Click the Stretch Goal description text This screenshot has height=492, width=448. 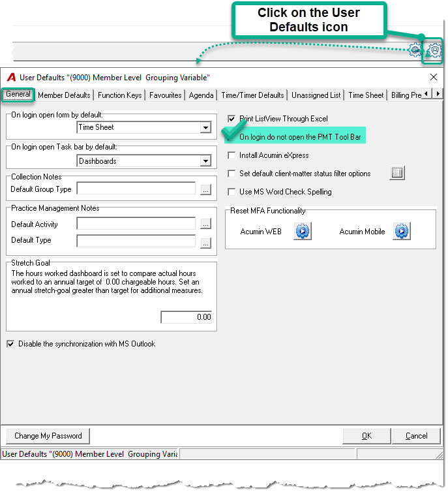pyautogui.click(x=106, y=282)
